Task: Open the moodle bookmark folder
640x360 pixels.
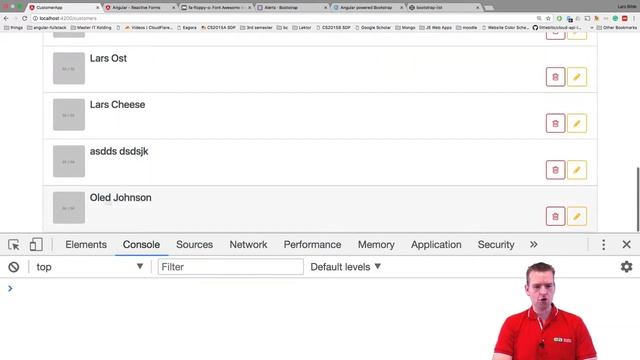Action: 467,28
